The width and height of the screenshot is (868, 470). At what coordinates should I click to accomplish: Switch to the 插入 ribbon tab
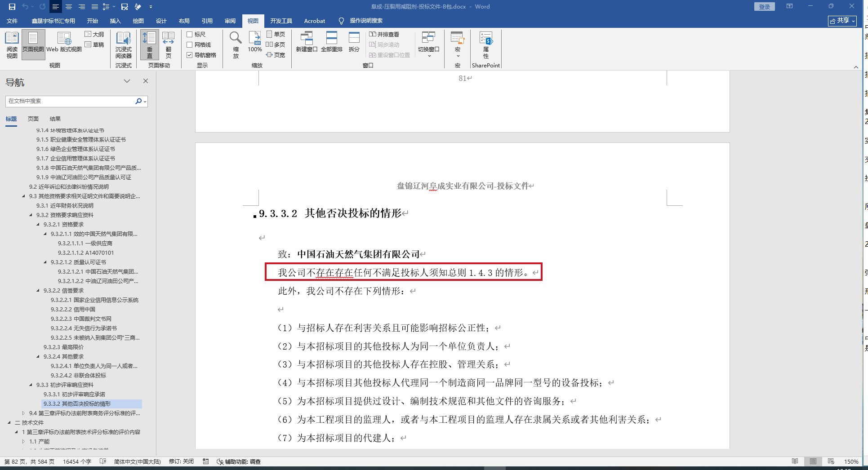116,21
